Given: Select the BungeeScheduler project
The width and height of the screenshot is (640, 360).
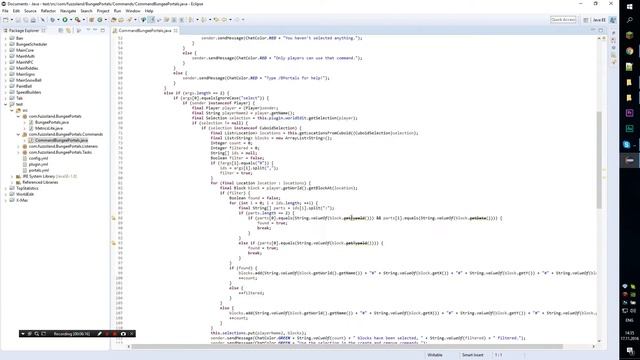Looking at the screenshot, I should (x=31, y=44).
